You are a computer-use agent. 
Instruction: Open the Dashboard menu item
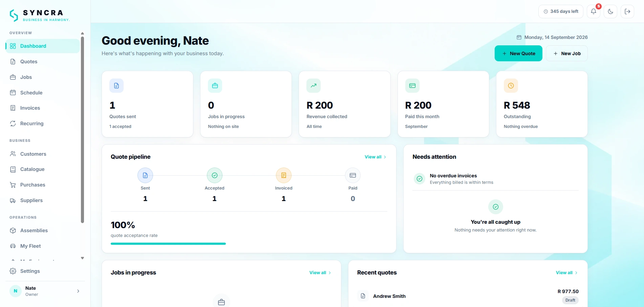click(x=43, y=46)
